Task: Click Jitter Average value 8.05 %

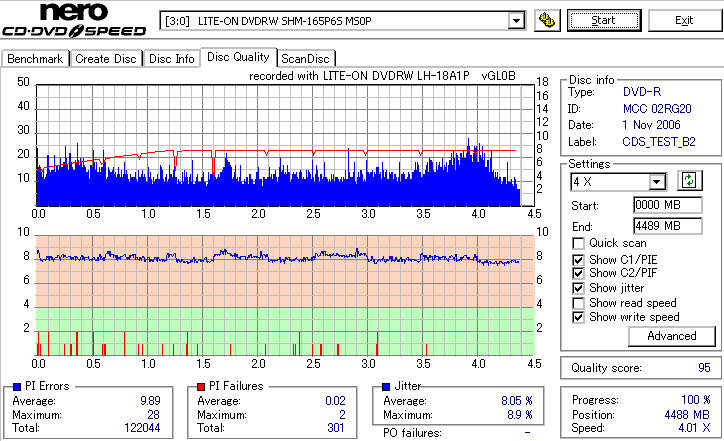Action: click(517, 401)
